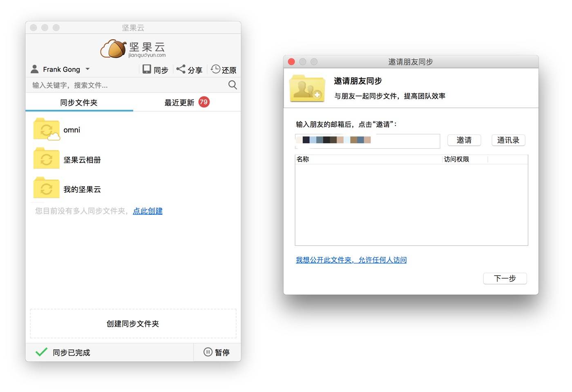Screen dimensions: 572x392
Task: Close the 邀请朋友同步 dialog
Action: tap(291, 62)
